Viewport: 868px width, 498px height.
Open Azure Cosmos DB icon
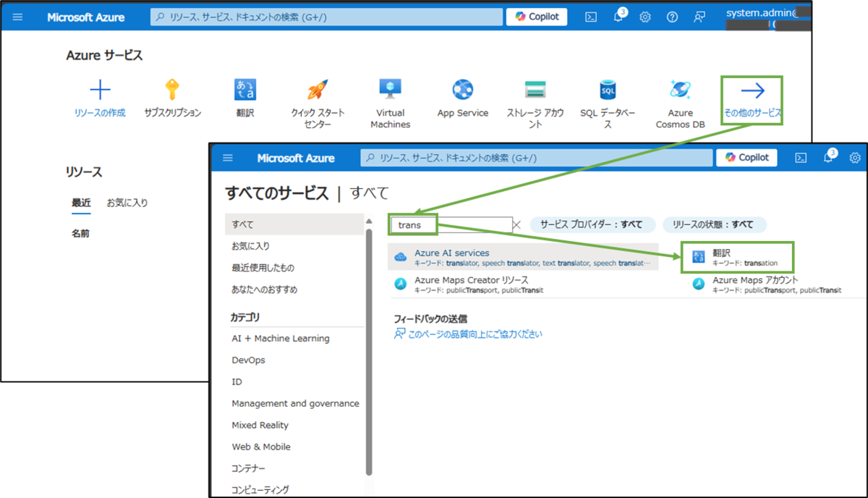[680, 90]
